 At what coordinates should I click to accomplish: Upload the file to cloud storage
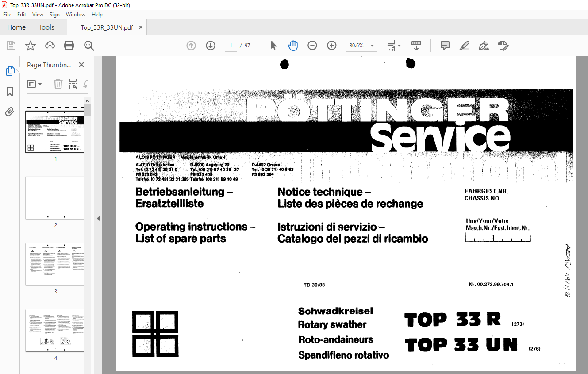pyautogui.click(x=50, y=46)
